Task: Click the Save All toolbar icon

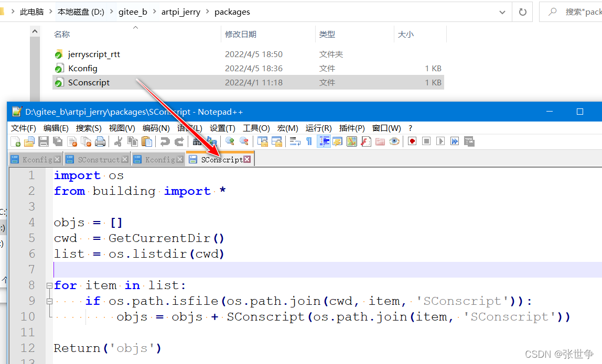Action: [58, 141]
